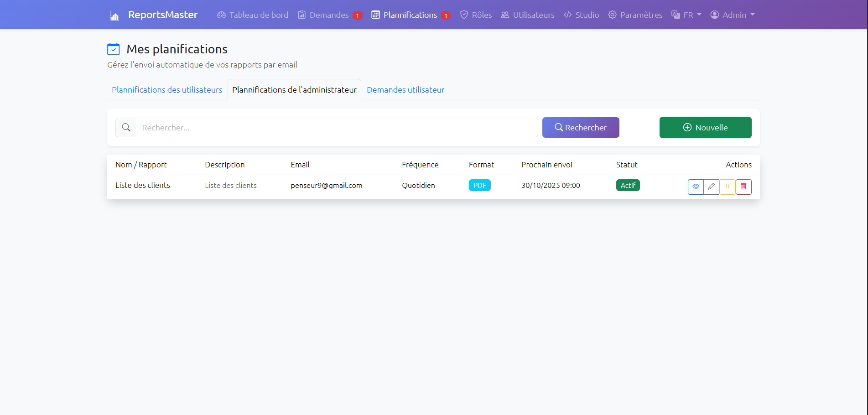The height and width of the screenshot is (415, 868).
Task: Navigate to Utilisateurs
Action: click(x=528, y=15)
